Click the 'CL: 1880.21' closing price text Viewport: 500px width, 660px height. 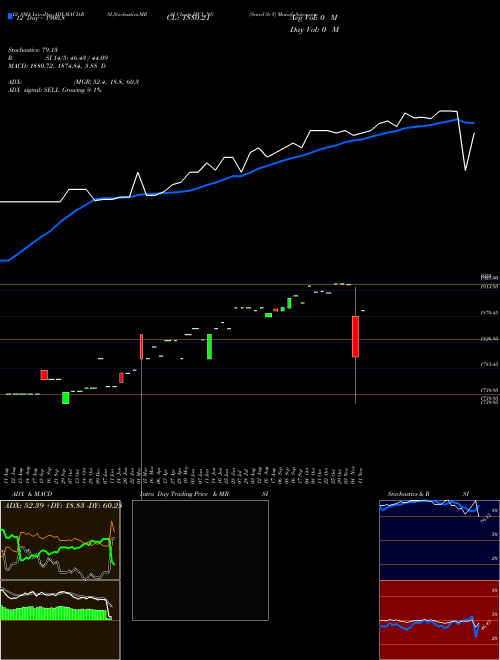188,18
